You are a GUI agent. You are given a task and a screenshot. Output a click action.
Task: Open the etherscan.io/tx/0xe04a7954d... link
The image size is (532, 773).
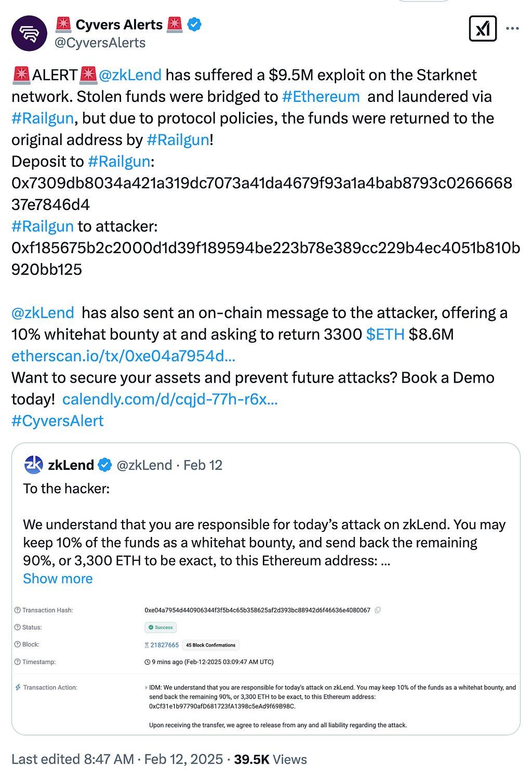(x=124, y=356)
